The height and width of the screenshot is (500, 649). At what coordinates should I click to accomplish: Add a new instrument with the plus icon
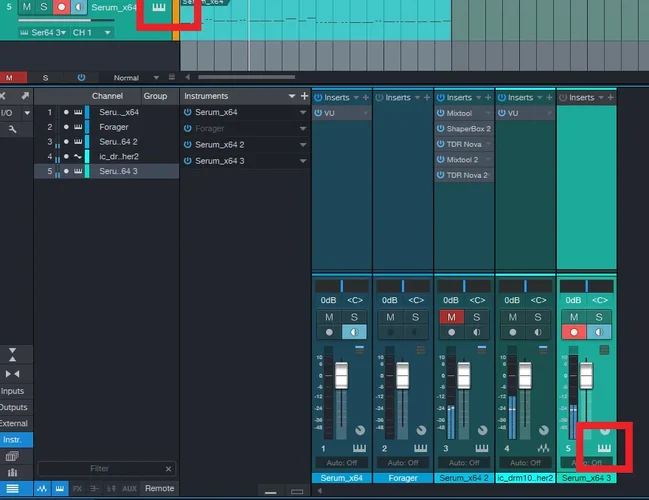coord(304,96)
